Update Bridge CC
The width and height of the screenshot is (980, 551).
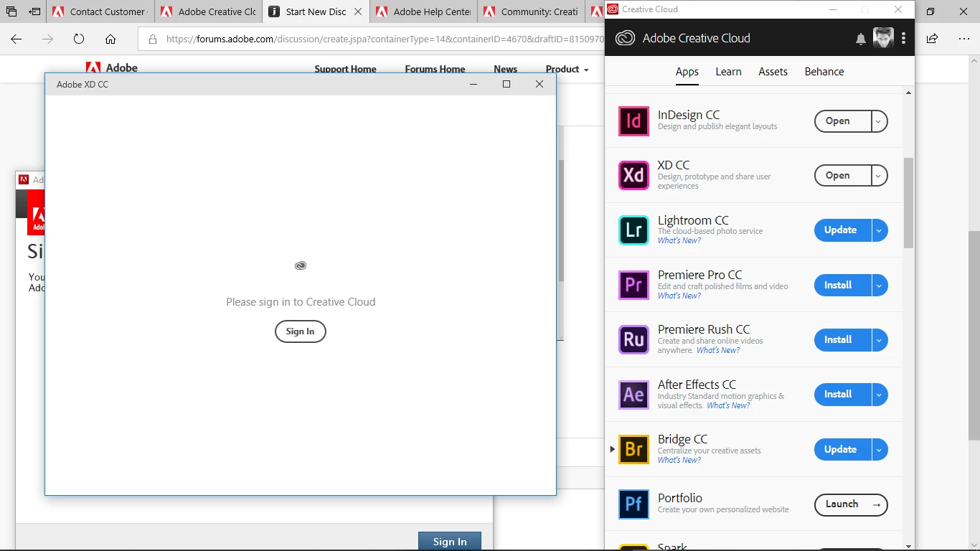pos(843,450)
